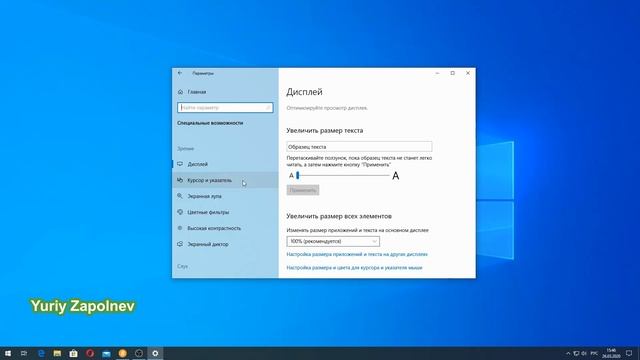Open the taskbar clock and date
The height and width of the screenshot is (360, 640).
click(611, 353)
